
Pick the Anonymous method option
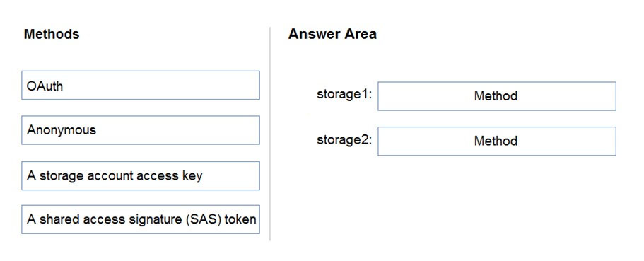click(141, 130)
